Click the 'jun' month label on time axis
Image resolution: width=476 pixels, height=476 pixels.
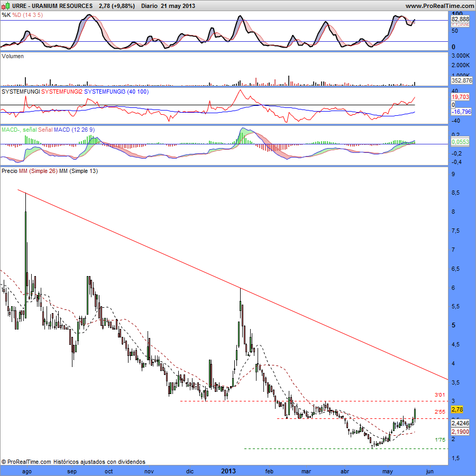pos(430,471)
